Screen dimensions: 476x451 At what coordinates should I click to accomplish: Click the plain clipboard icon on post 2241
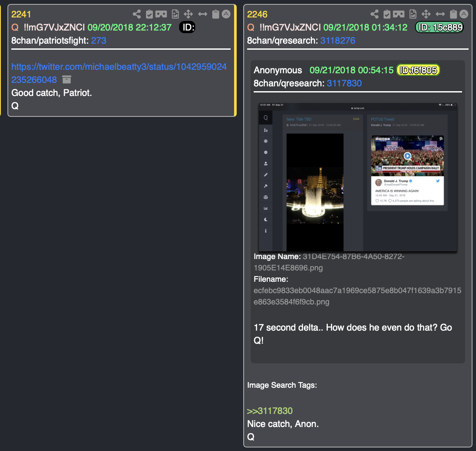click(215, 14)
